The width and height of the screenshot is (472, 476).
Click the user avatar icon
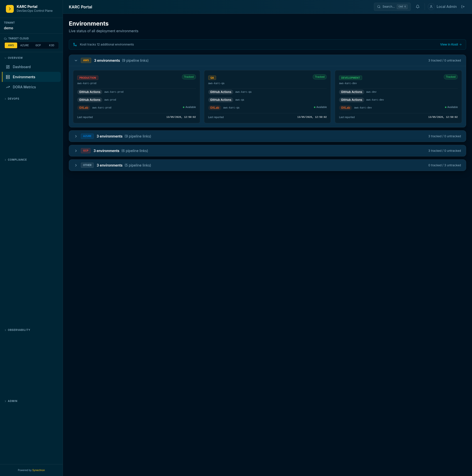tap(431, 7)
